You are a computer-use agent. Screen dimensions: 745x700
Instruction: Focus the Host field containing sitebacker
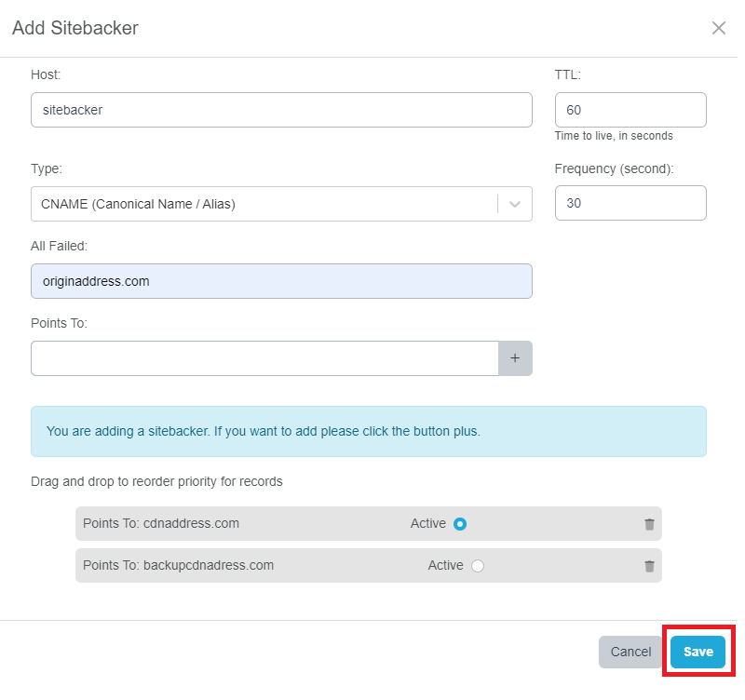point(281,110)
